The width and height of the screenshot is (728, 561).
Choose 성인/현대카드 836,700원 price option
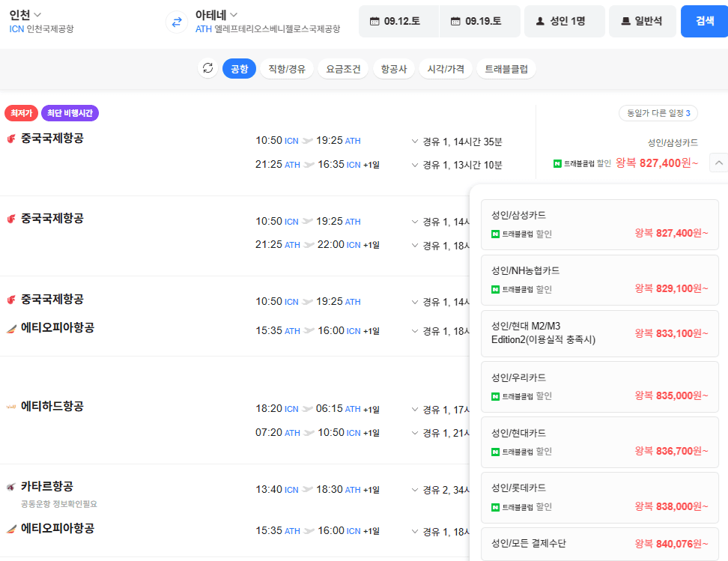pos(600,442)
